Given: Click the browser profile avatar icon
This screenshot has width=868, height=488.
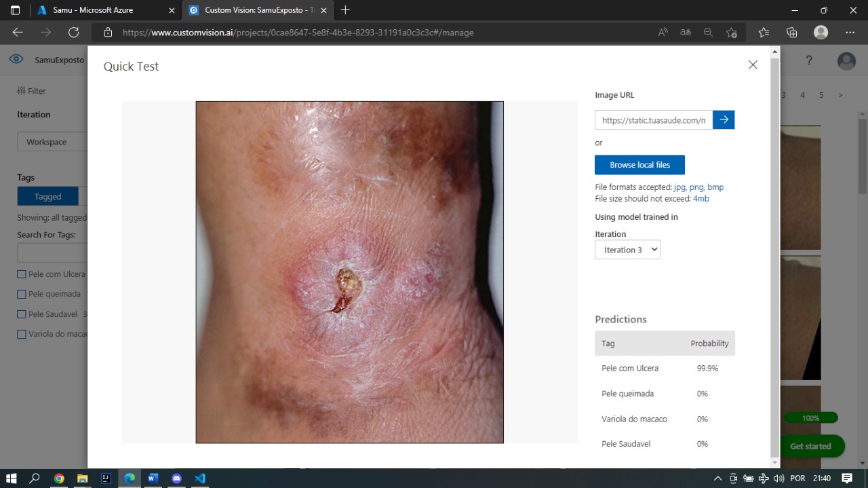Looking at the screenshot, I should coord(821,33).
